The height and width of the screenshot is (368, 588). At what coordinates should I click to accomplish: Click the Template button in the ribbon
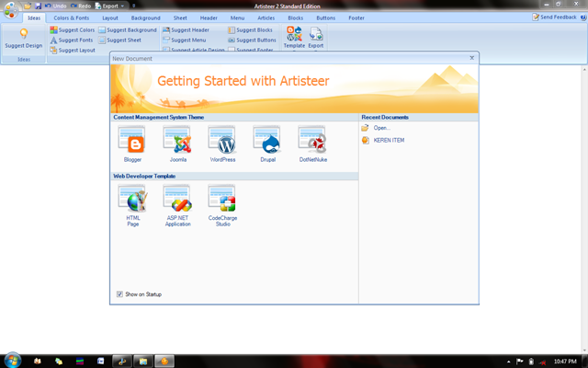pyautogui.click(x=294, y=38)
